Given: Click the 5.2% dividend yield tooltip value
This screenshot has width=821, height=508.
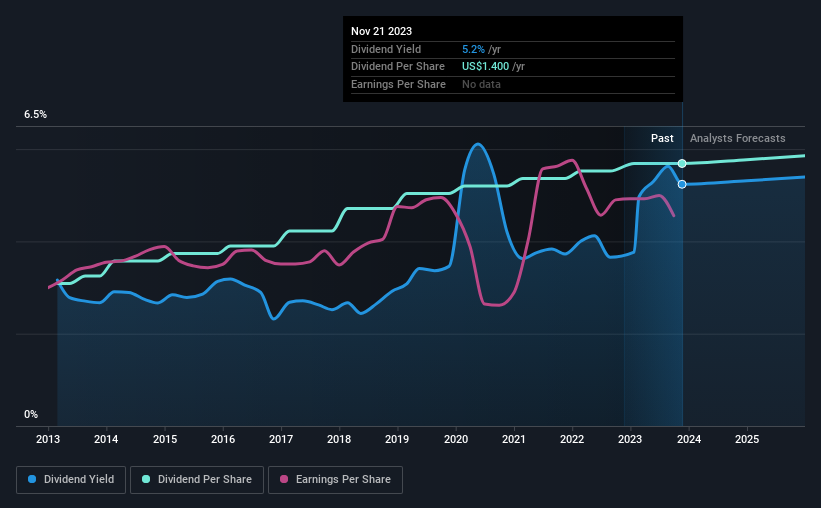Looking at the screenshot, I should coord(473,49).
